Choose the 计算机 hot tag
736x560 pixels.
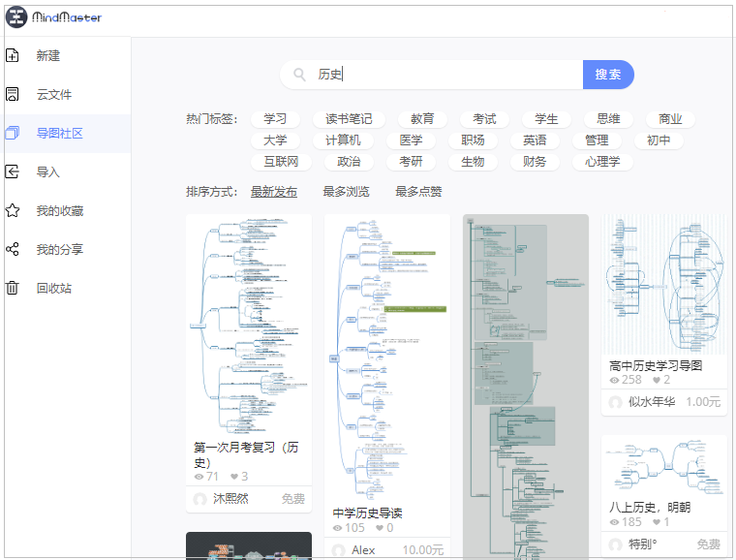tap(344, 140)
